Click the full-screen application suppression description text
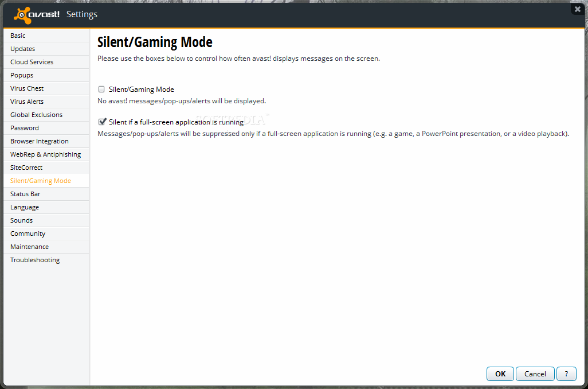 point(334,134)
